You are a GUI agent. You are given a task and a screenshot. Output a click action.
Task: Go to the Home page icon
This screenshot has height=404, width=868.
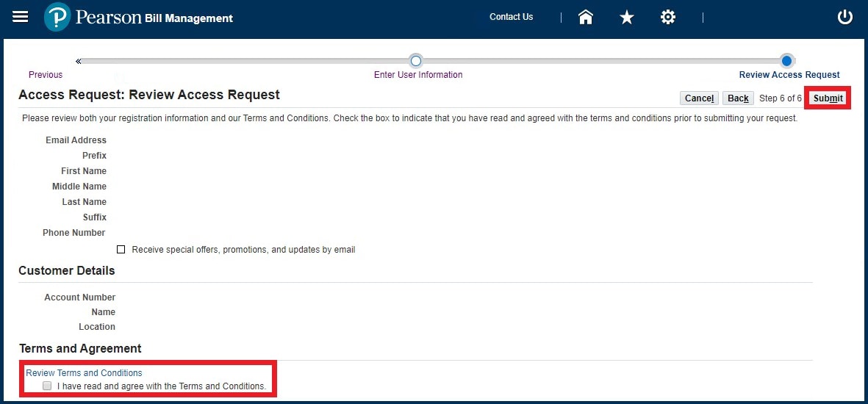click(x=586, y=18)
